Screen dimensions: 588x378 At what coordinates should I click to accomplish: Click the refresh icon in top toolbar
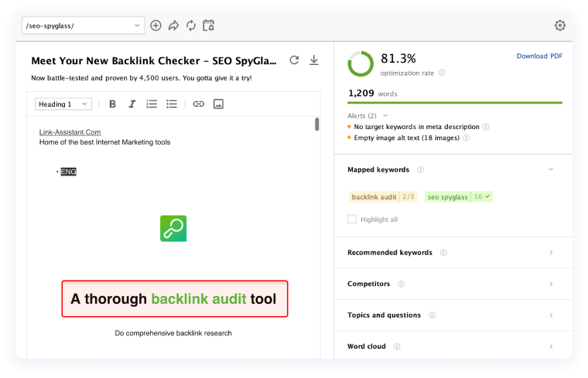(191, 26)
